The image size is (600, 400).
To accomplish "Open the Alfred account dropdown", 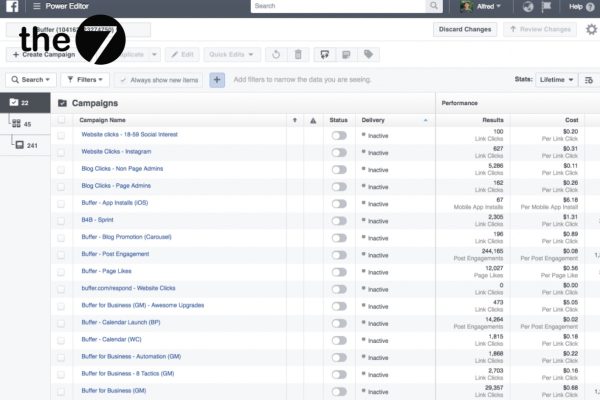I will click(489, 6).
